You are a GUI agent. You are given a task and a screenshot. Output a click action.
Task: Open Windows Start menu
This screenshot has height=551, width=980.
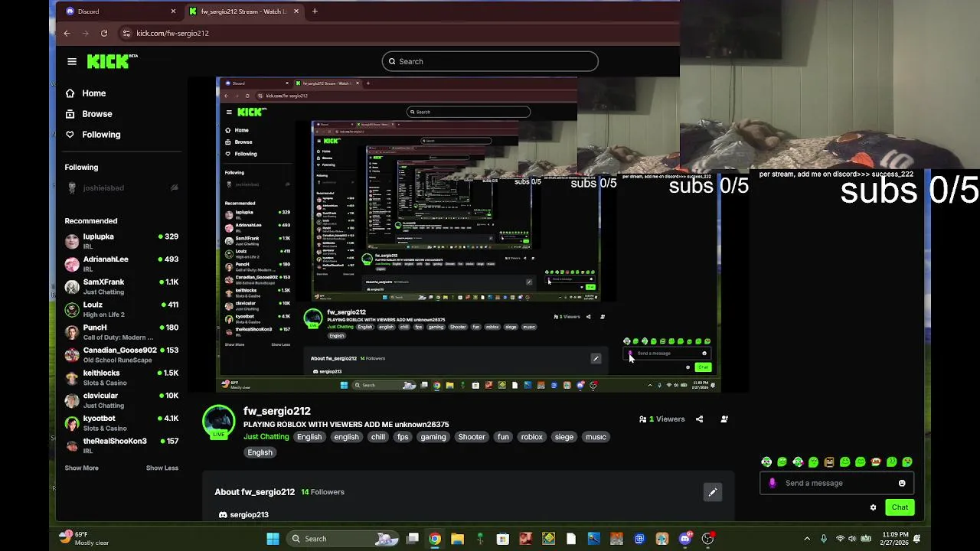[273, 539]
